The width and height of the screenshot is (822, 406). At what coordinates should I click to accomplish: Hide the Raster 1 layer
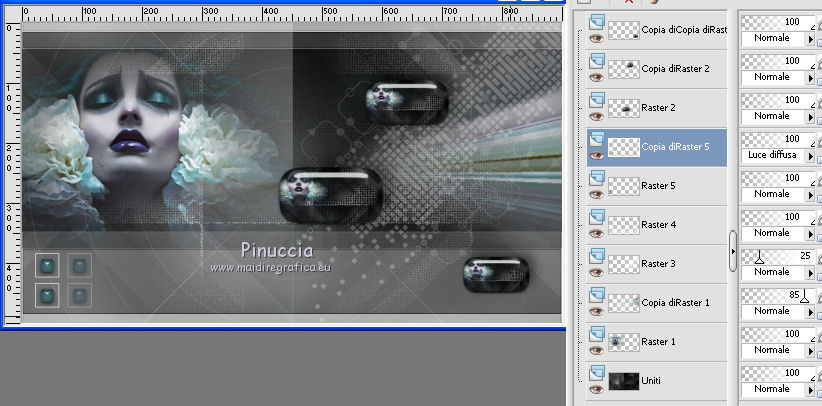pyautogui.click(x=596, y=350)
